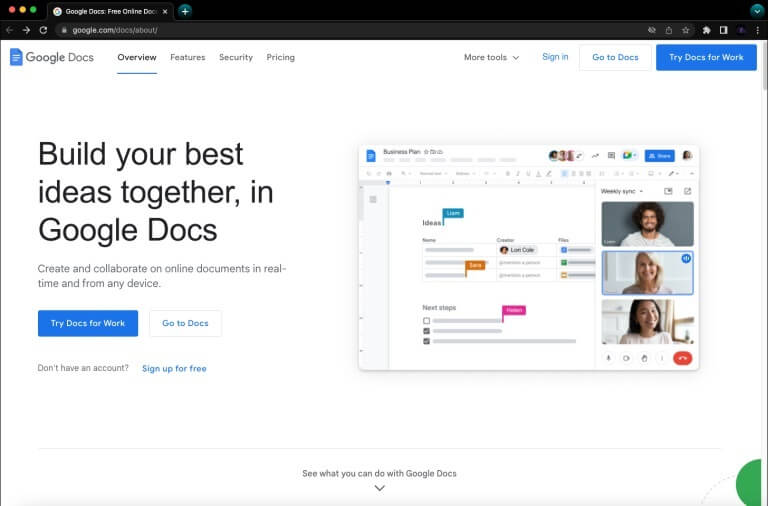Click the camera icon in the Weekly sync panel
Screen dimensions: 768x506
point(626,358)
